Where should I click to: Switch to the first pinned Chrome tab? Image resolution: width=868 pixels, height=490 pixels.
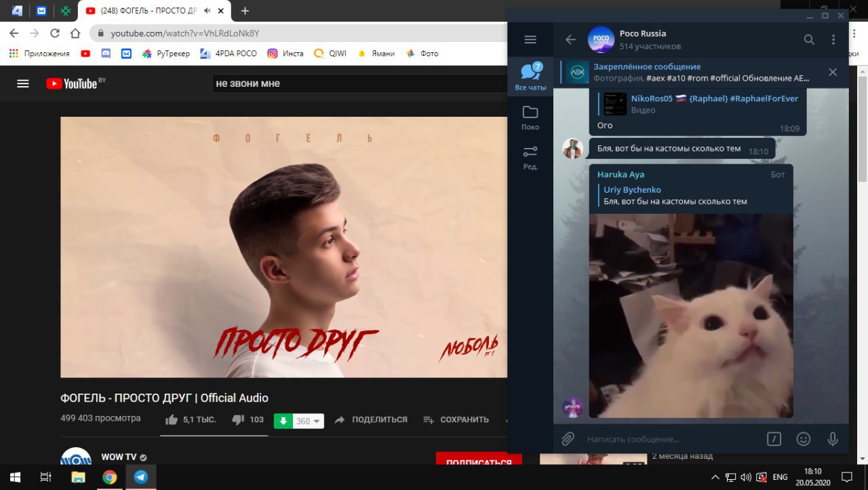(x=17, y=11)
